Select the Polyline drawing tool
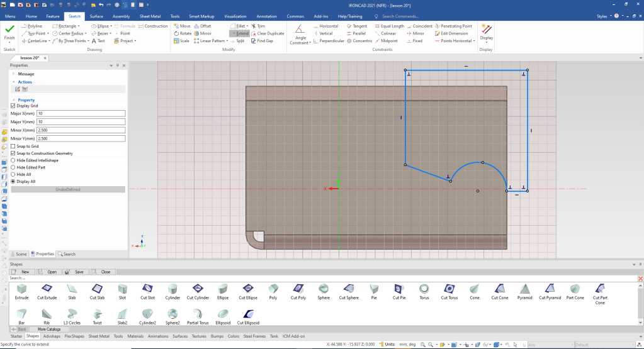 (31, 26)
